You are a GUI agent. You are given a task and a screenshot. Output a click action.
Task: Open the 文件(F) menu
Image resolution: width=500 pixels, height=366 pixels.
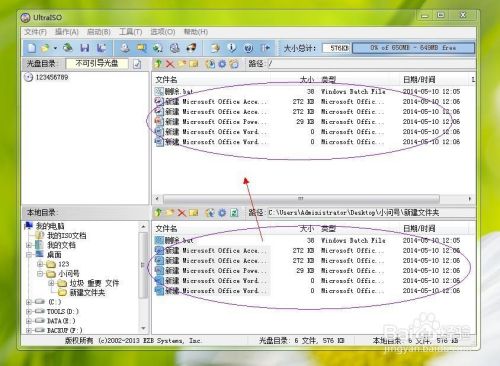click(35, 32)
